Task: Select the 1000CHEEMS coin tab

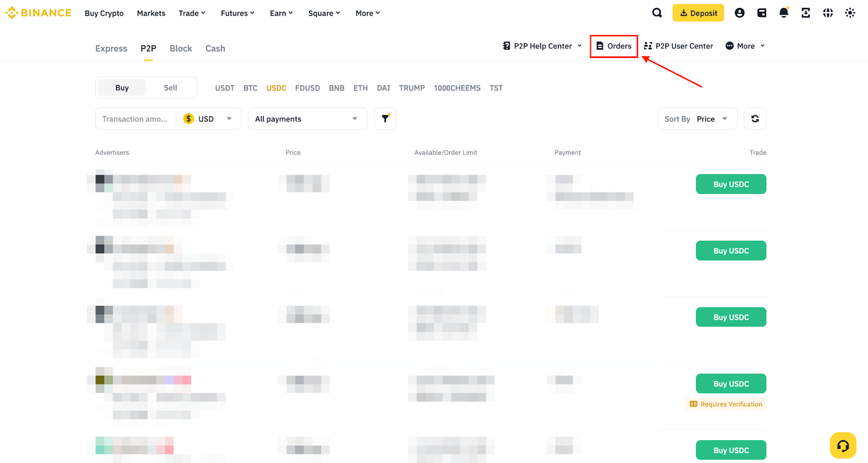Action: coord(457,88)
